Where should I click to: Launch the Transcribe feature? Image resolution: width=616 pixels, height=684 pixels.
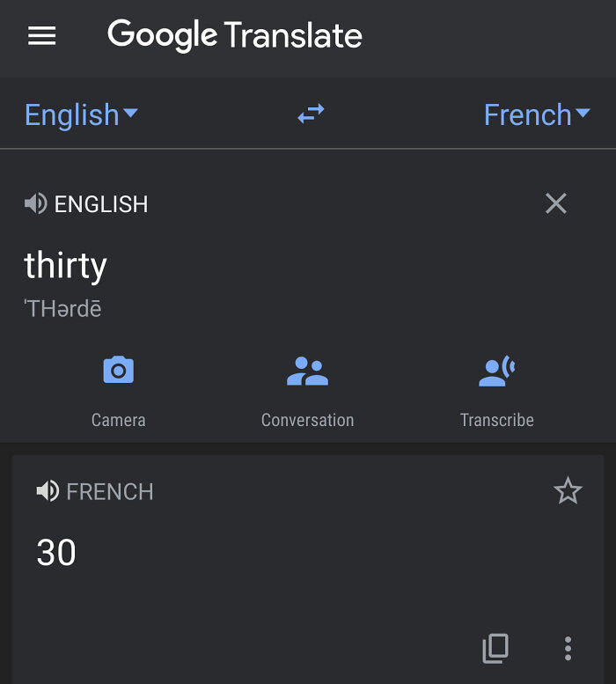[x=496, y=371]
